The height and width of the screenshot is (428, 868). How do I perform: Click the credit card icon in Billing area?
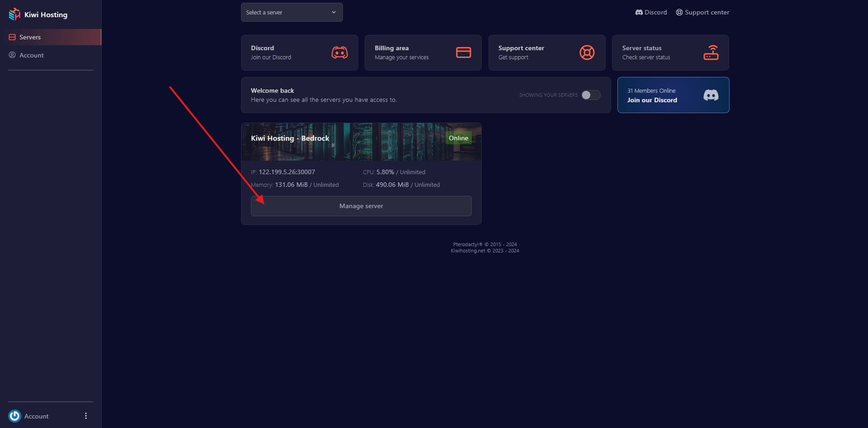coord(463,52)
